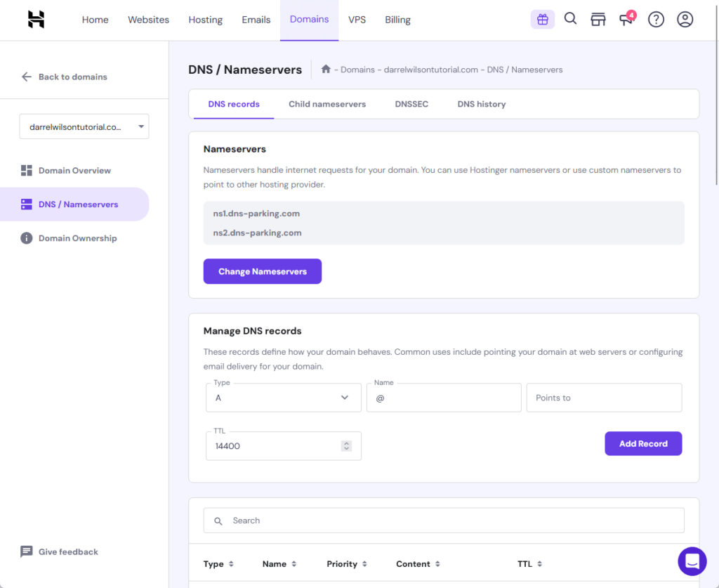Click the Give feedback chat icon

point(27,551)
